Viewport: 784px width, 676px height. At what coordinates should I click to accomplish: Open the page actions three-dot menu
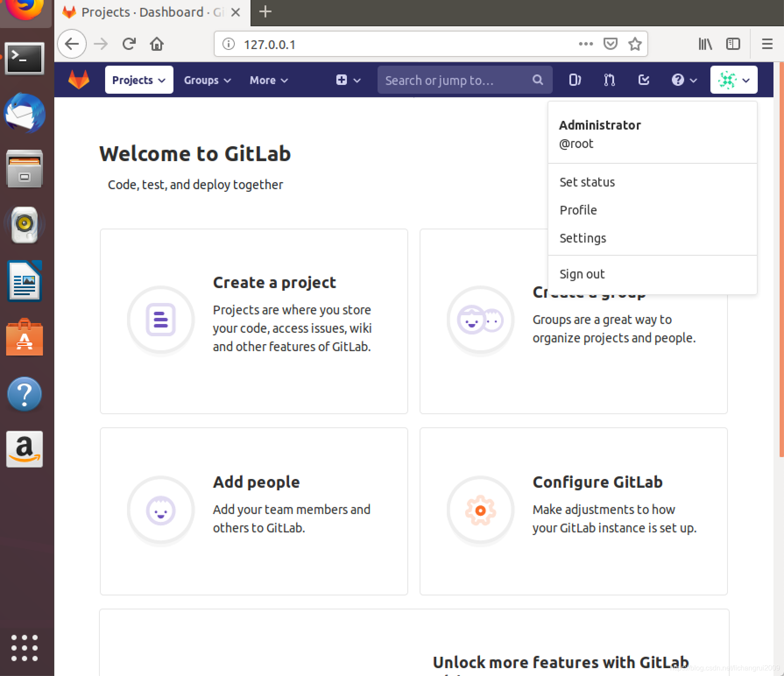(x=586, y=44)
